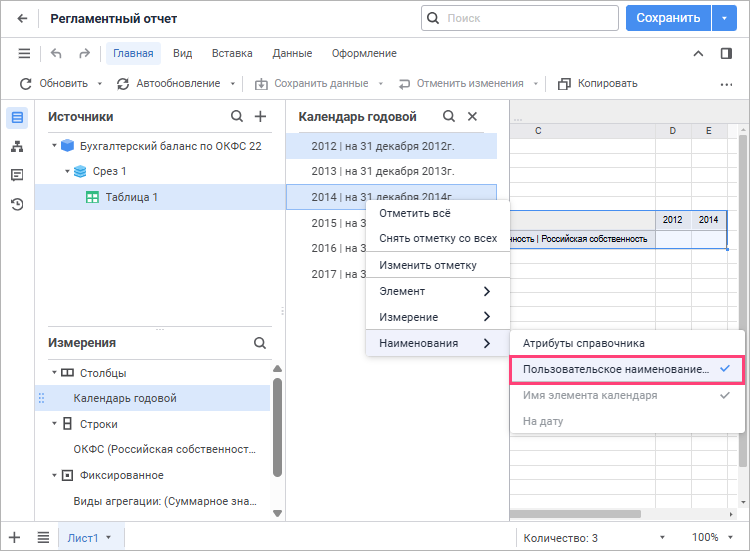The width and height of the screenshot is (750, 551).
Task: Open the Количество: 3 dropdown arrow
Action: [662, 537]
